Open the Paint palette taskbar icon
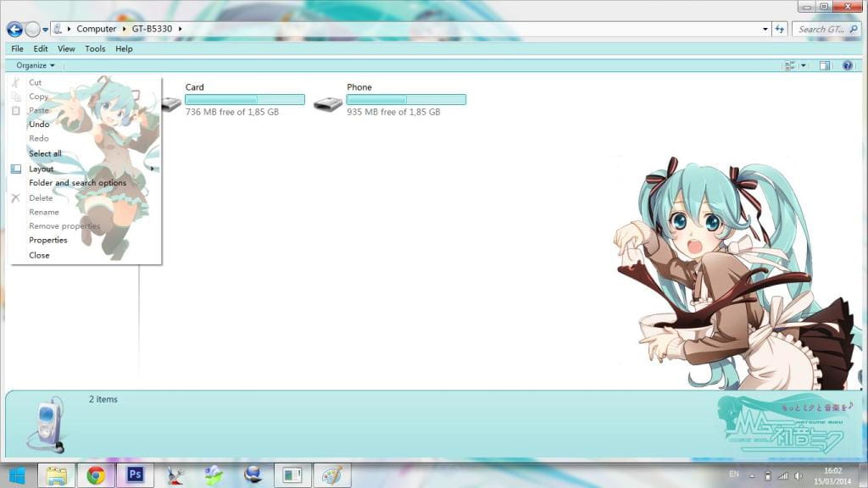Image resolution: width=868 pixels, height=488 pixels. 332,475
